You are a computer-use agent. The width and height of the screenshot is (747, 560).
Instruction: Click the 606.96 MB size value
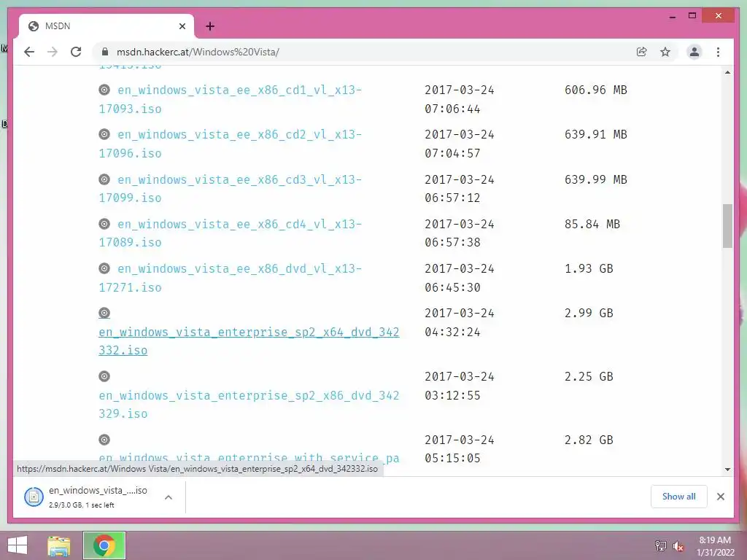pyautogui.click(x=595, y=90)
